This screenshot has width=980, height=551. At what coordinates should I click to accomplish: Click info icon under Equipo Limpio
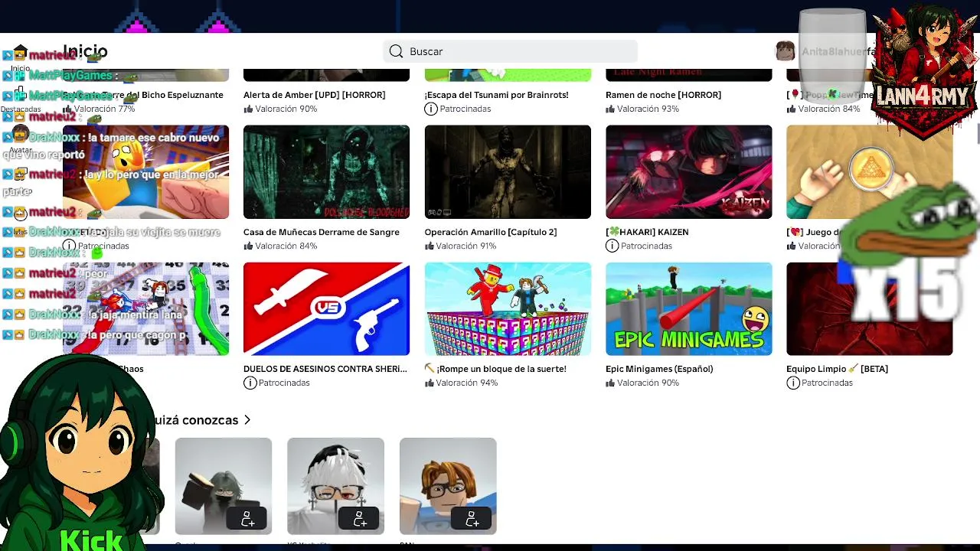tap(792, 383)
